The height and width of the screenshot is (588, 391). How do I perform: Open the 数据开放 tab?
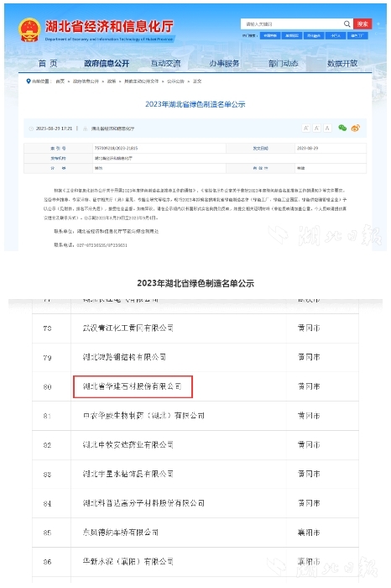pos(342,63)
